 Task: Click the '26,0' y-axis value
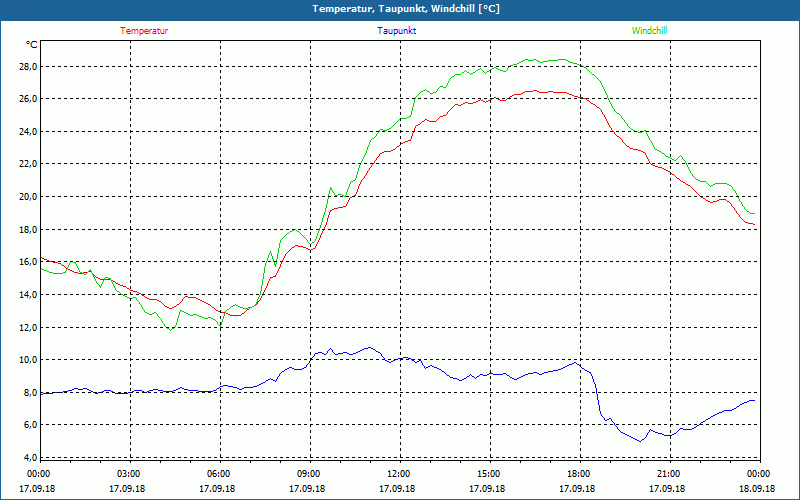tap(28, 98)
